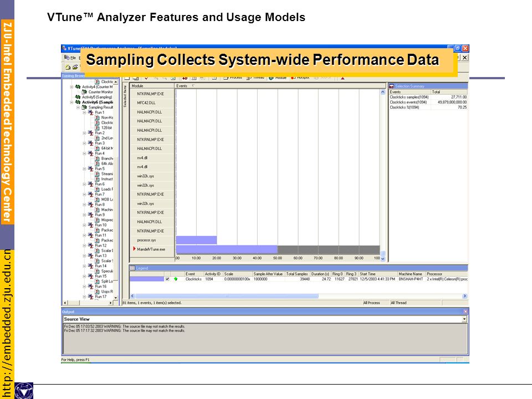532x399 pixels.
Task: Click the red triangle toolbar icon
Action: click(342, 78)
